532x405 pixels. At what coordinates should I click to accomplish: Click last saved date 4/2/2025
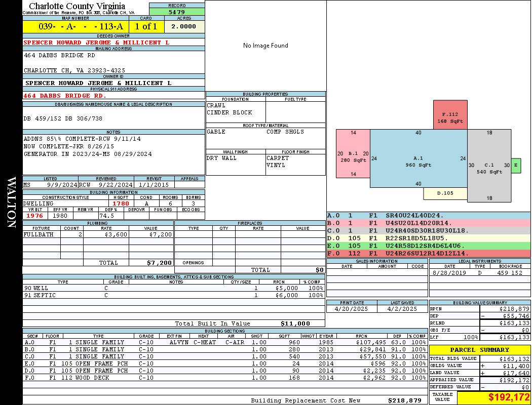[402, 309]
